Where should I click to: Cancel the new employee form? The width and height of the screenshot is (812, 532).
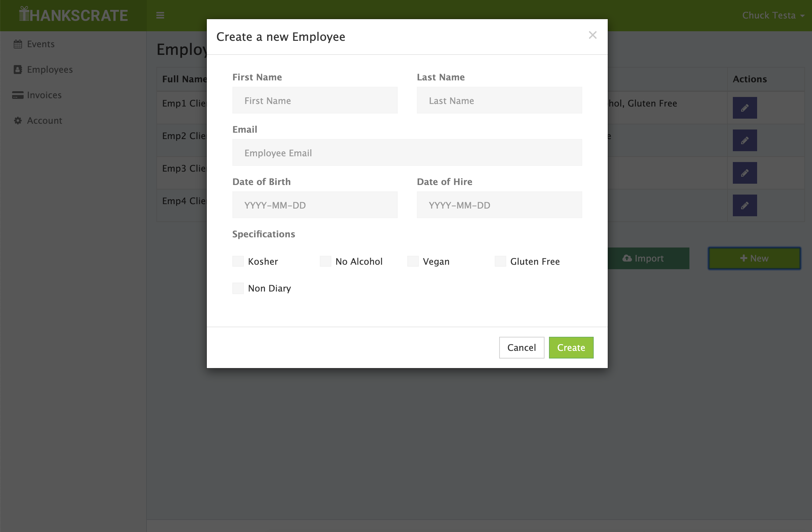click(x=522, y=348)
